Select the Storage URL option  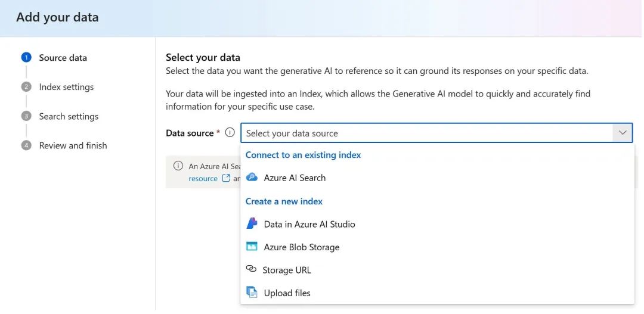pos(287,270)
